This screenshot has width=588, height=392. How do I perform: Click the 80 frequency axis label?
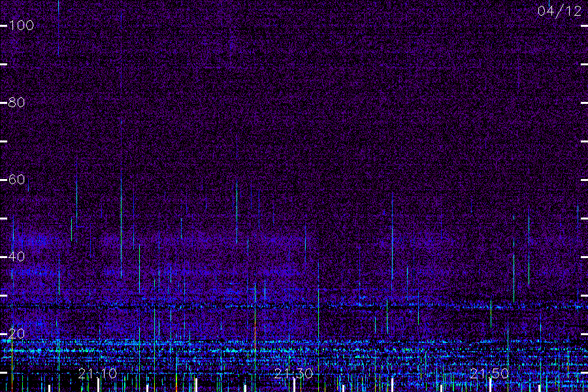coord(16,103)
